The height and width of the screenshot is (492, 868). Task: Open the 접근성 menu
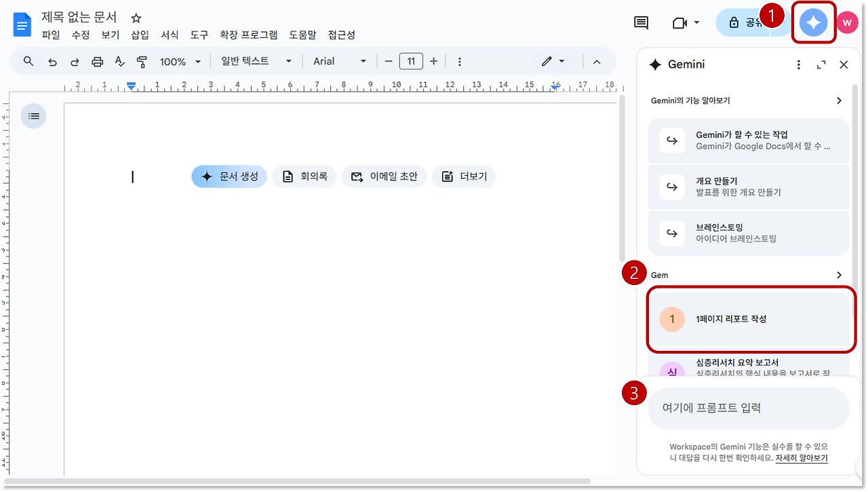click(342, 35)
